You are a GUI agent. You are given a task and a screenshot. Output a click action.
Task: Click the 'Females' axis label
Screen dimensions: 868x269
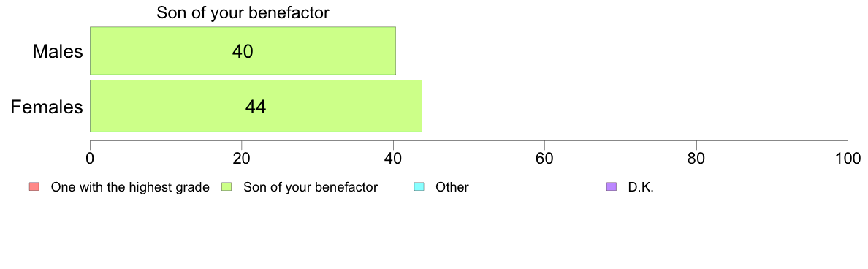coord(47,107)
